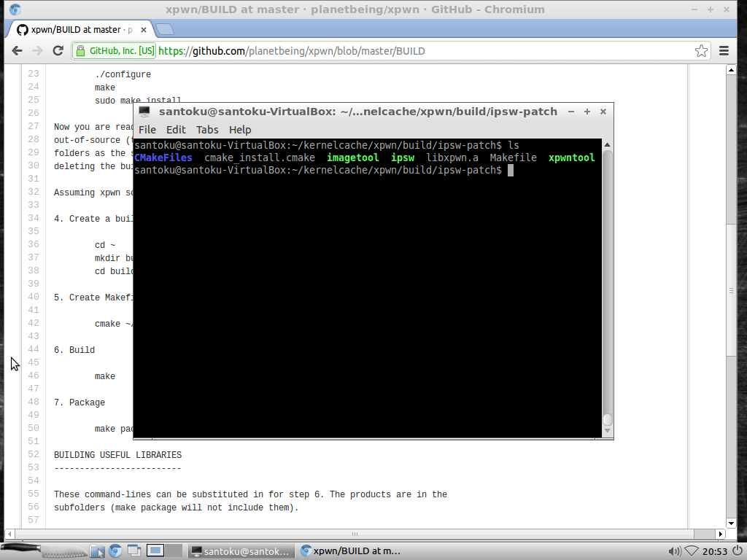Bookmark page with the star icon
This screenshot has width=747, height=560.
pyautogui.click(x=701, y=51)
